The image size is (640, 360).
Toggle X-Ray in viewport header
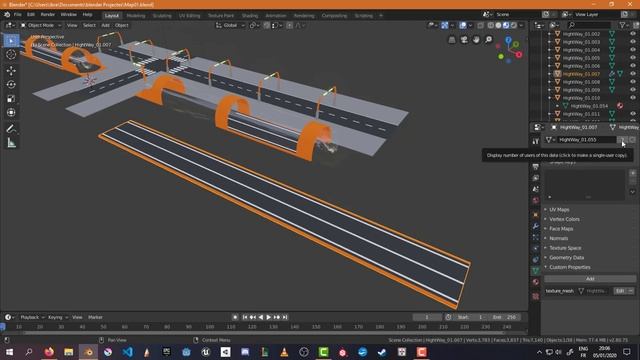480,25
